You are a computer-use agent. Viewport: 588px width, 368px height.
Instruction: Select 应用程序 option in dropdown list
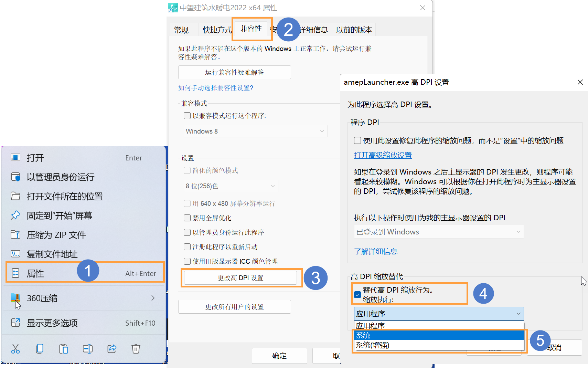click(439, 326)
